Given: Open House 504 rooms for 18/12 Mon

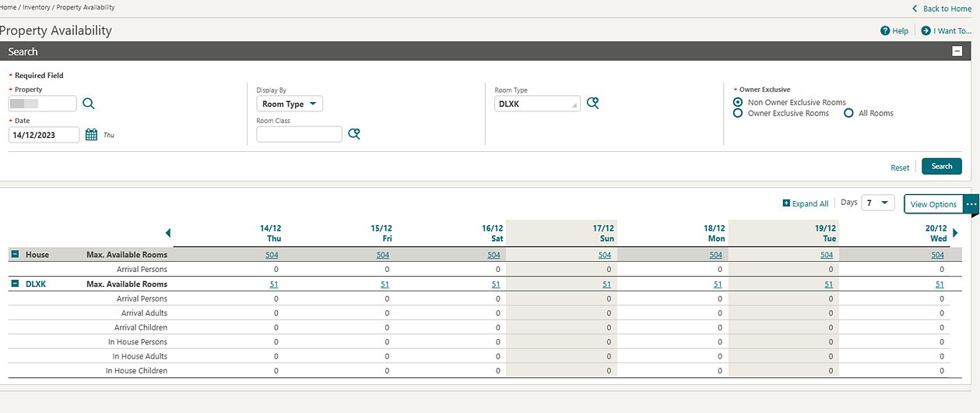Looking at the screenshot, I should (x=716, y=255).
